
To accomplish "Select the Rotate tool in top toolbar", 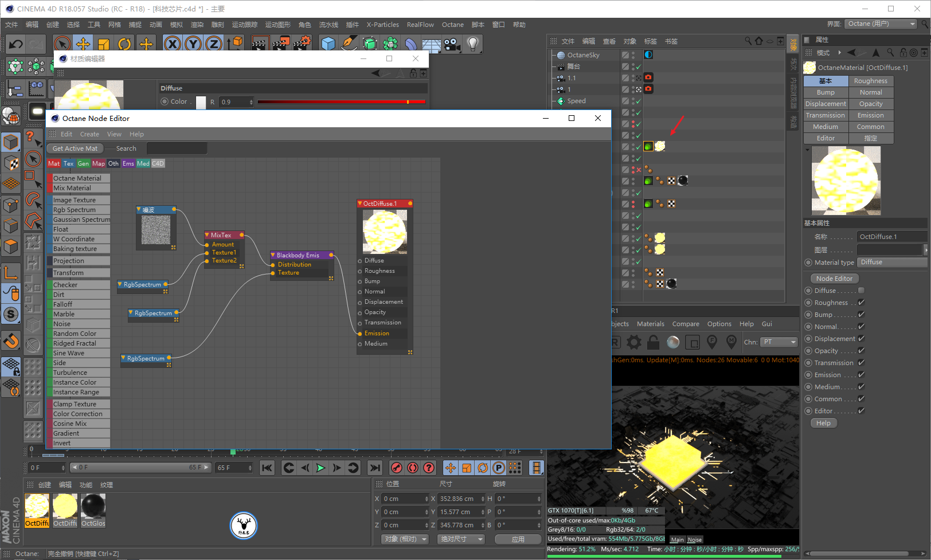I will pyautogui.click(x=124, y=44).
